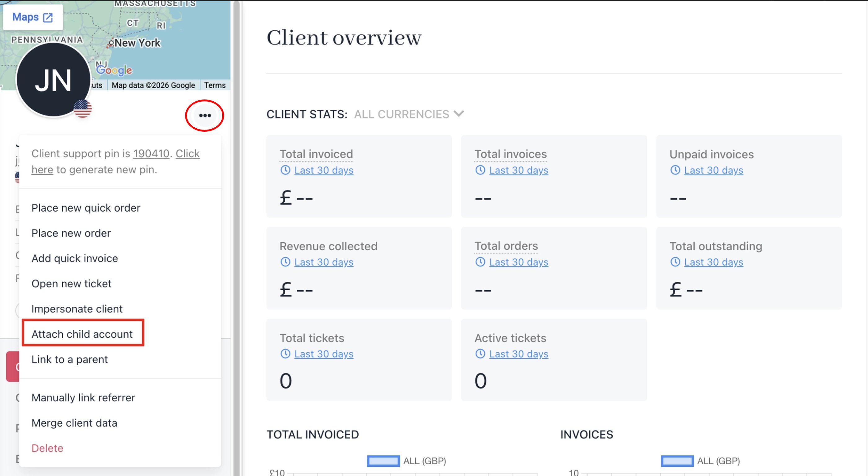Click clock icon in Unpaid invoices card
The height and width of the screenshot is (476, 868).
coord(675,170)
